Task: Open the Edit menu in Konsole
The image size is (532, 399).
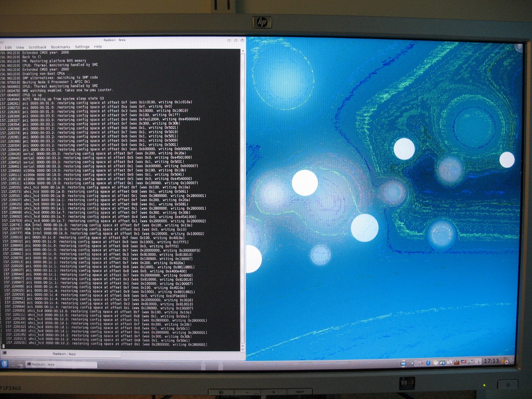Action: [x=8, y=47]
